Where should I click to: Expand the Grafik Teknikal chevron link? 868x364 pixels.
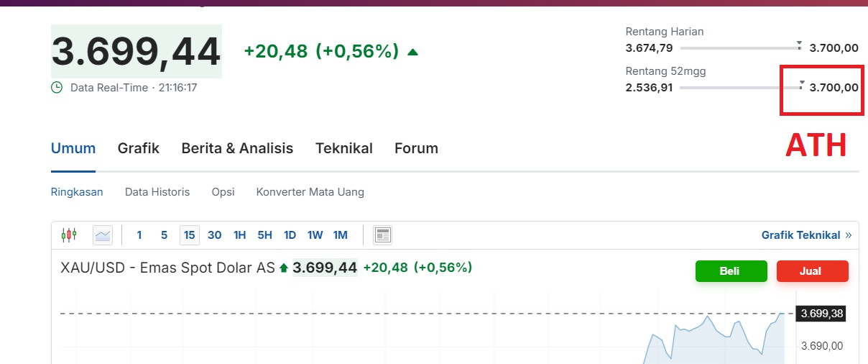coord(848,235)
